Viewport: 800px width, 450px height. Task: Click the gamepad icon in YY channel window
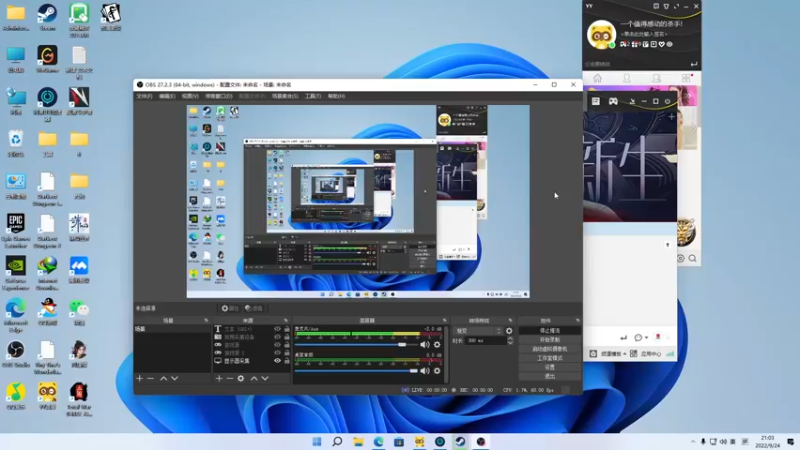pos(613,101)
